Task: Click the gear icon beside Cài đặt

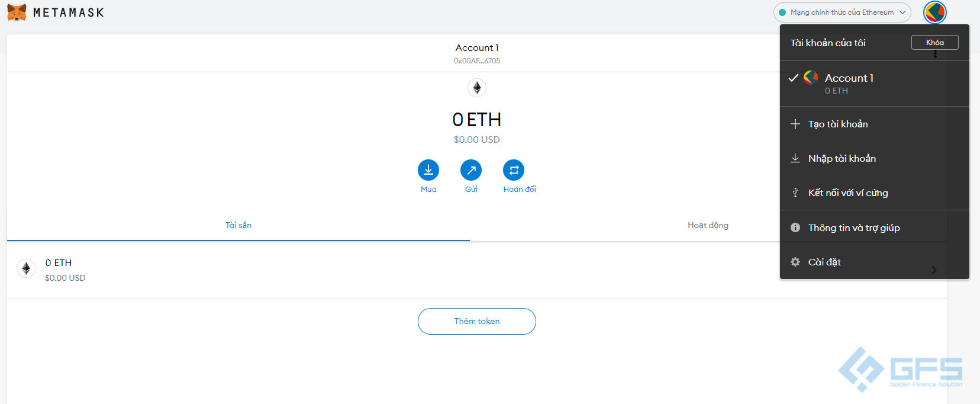Action: point(795,262)
